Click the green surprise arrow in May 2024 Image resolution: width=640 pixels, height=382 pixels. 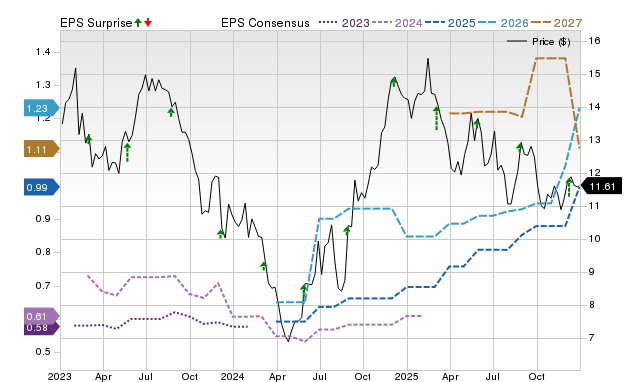pos(303,293)
